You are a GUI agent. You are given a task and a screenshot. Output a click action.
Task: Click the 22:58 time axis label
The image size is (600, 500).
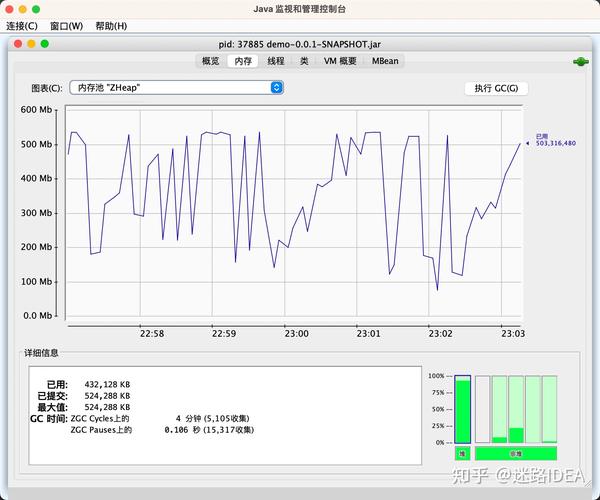[152, 334]
